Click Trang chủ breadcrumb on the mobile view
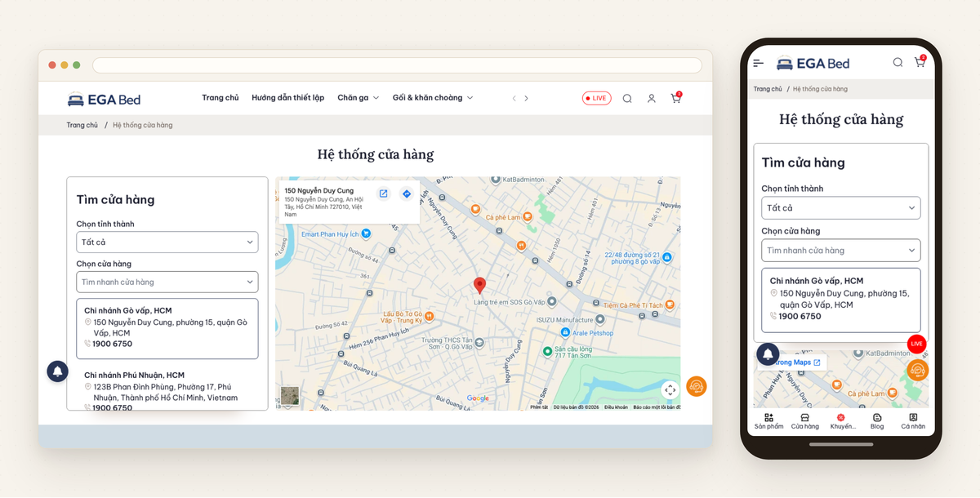The image size is (980, 498). click(768, 89)
